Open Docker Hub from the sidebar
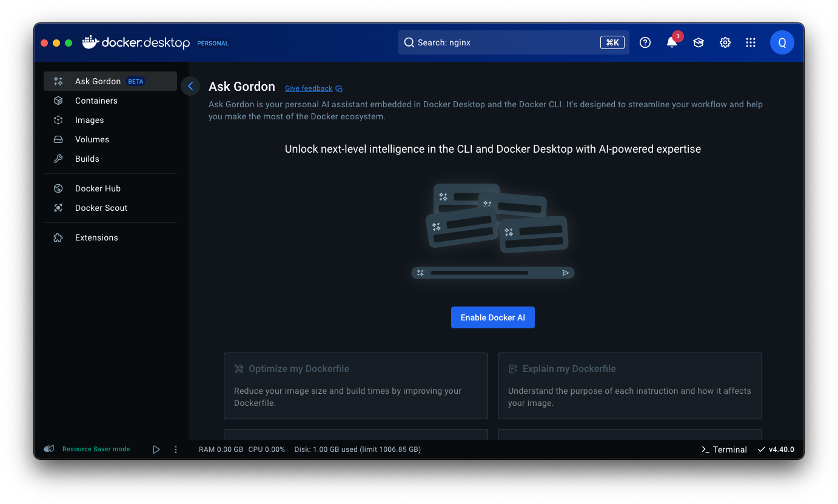This screenshot has width=838, height=504. [110, 188]
